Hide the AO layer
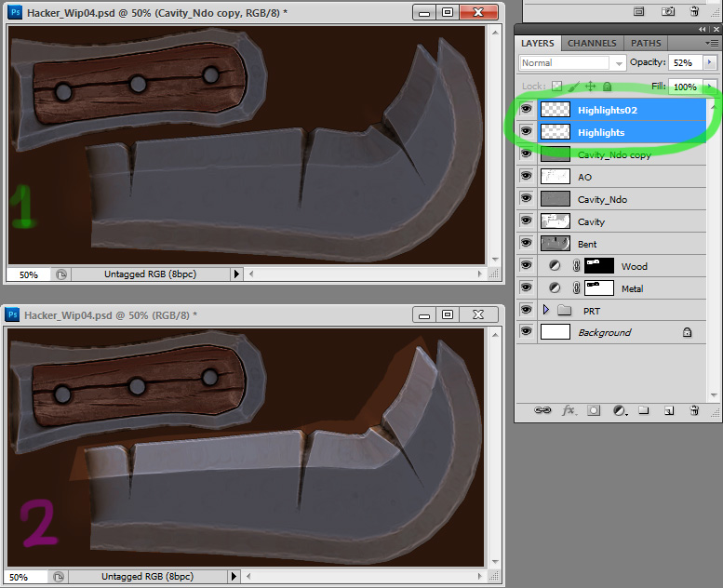The height and width of the screenshot is (588, 723). tap(526, 175)
